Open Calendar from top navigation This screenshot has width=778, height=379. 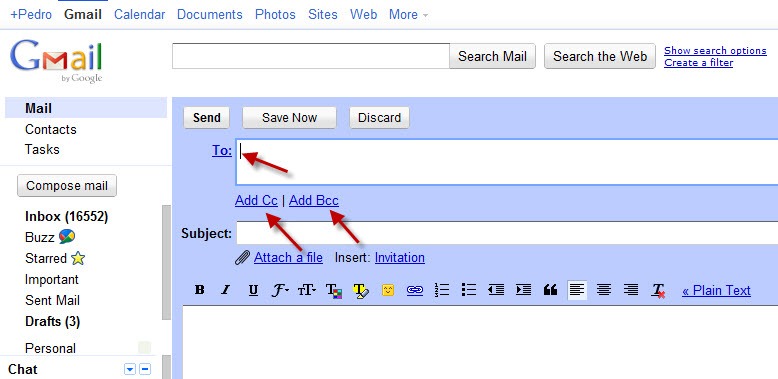pyautogui.click(x=139, y=14)
